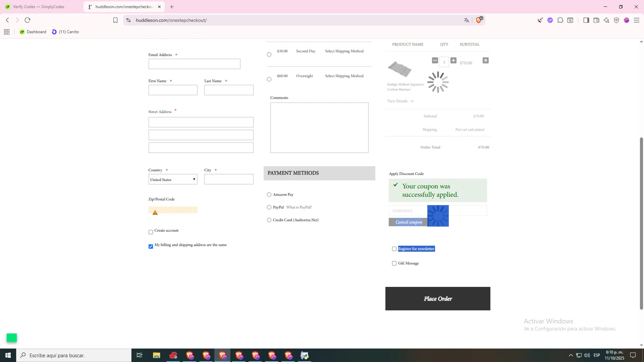Click the Last Name field
Image resolution: width=644 pixels, height=362 pixels.
coord(229,90)
